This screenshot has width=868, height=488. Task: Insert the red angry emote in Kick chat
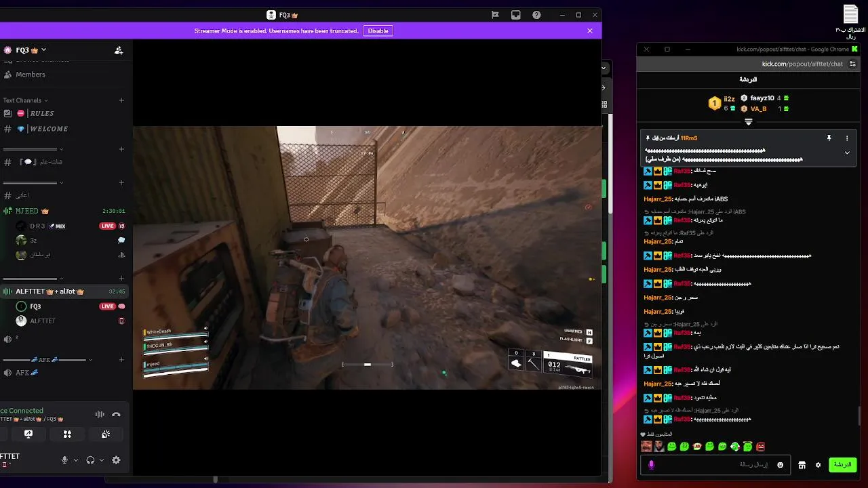760,446
